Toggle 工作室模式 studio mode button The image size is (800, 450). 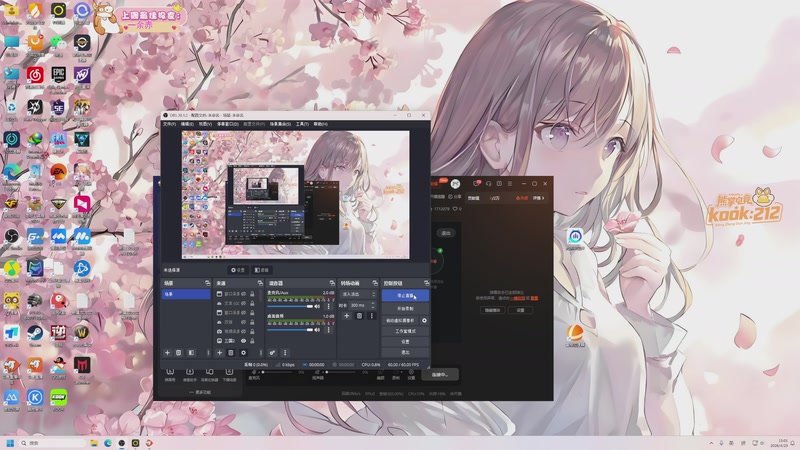(405, 332)
